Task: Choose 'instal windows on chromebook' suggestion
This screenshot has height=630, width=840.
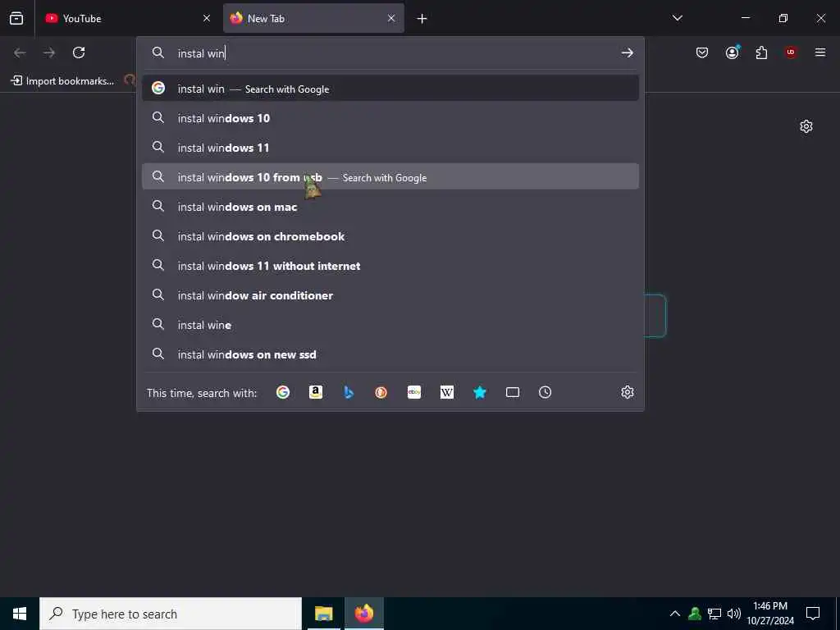Action: 390,235
